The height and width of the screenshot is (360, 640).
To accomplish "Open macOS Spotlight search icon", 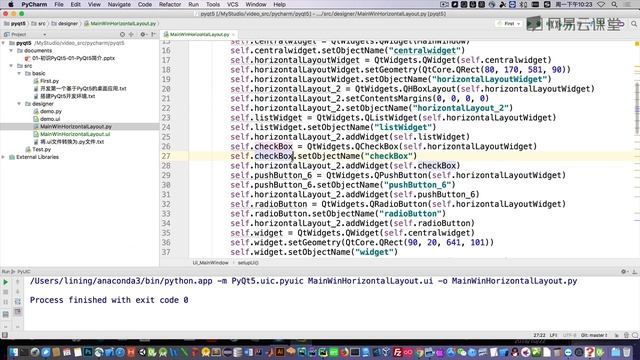I will (x=614, y=4).
